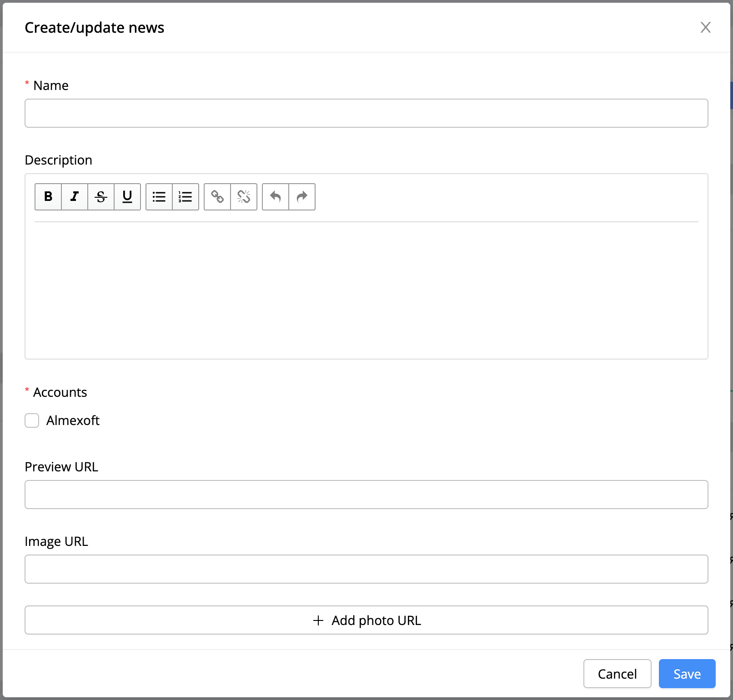Click the Description field label
This screenshot has height=700, width=733.
[59, 160]
